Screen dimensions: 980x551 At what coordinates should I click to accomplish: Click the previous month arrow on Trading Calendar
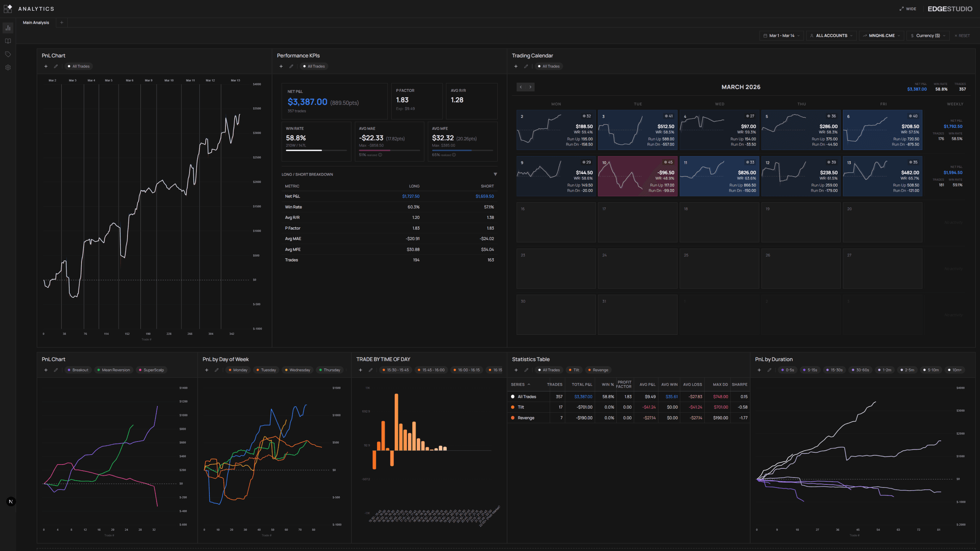521,87
